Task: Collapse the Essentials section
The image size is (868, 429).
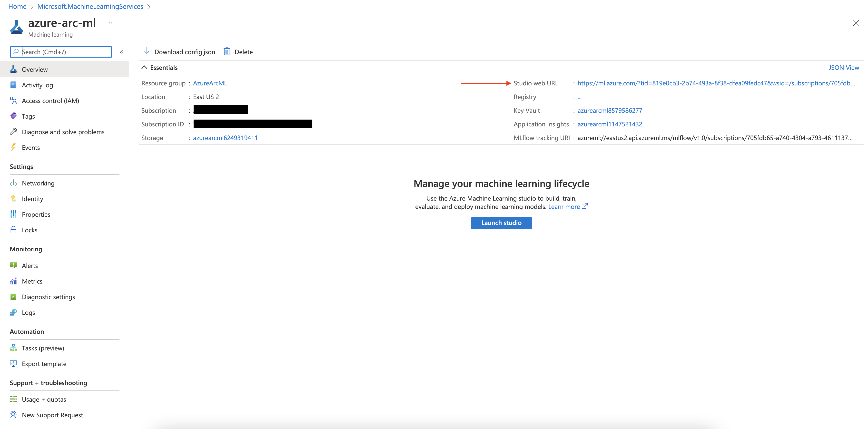Action: pos(144,67)
